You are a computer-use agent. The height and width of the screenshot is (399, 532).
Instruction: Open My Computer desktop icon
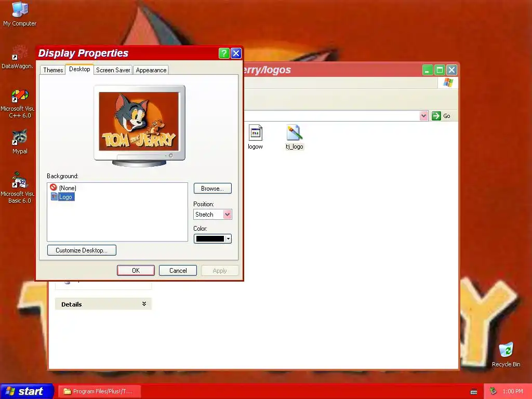point(20,14)
